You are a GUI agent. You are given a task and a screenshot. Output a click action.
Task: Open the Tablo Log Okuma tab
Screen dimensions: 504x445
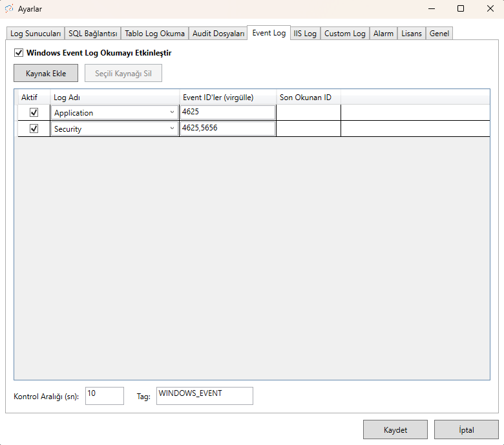[x=154, y=34]
